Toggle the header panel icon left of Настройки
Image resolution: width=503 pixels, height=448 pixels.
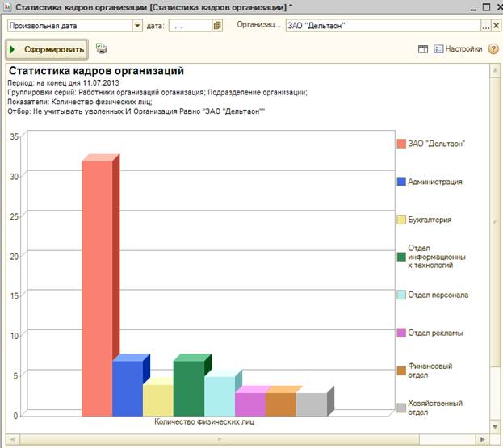[423, 49]
